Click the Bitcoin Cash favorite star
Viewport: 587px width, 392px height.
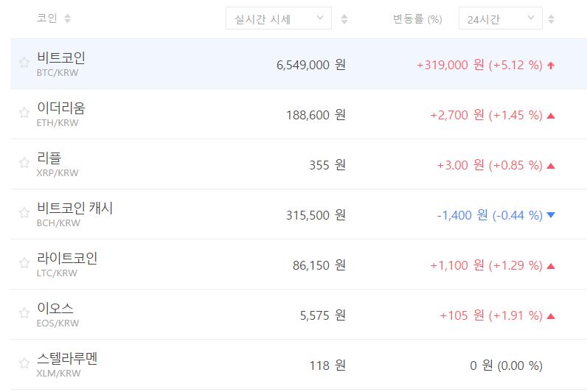click(24, 214)
